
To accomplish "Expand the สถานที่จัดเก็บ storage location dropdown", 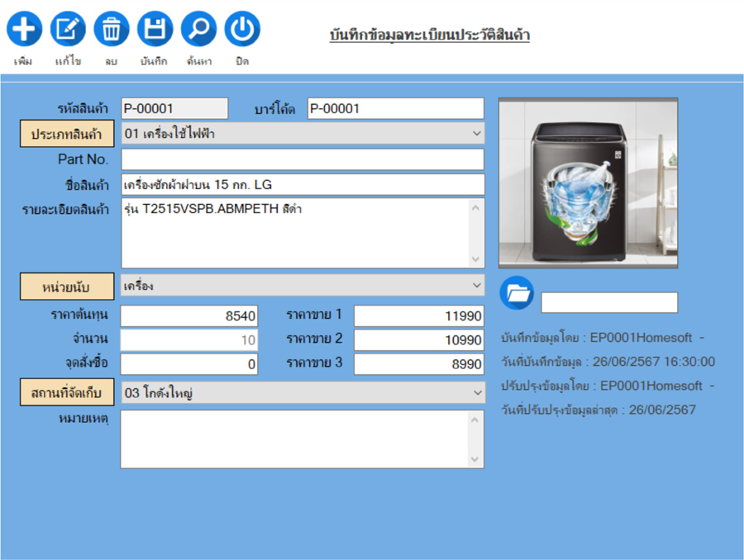I will 476,393.
